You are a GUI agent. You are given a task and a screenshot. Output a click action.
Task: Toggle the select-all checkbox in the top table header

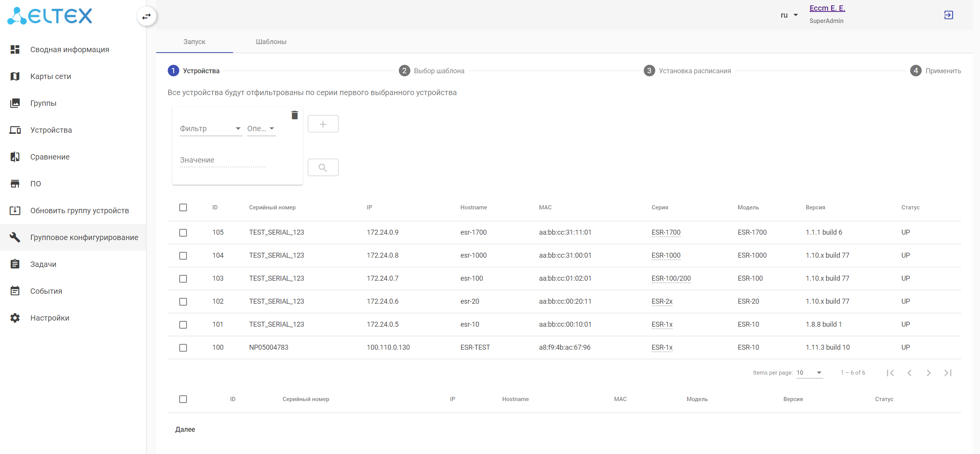click(x=183, y=207)
